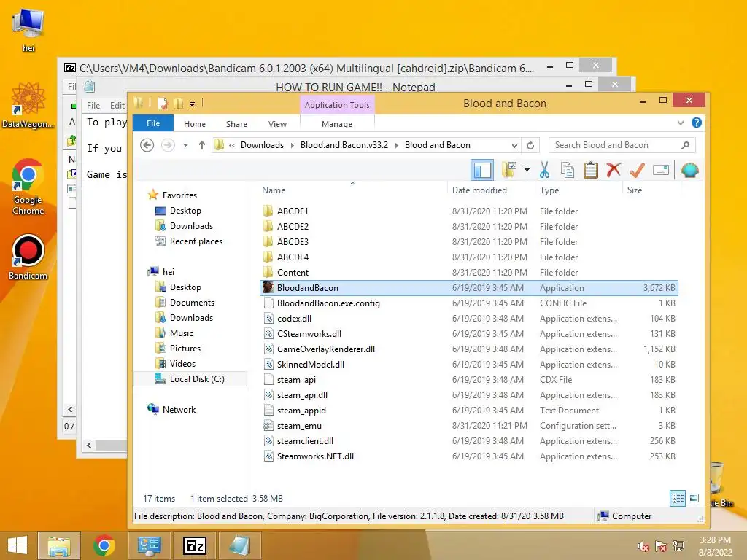Select the steam_appid text document
Viewport: 747px width, 560px height.
click(301, 411)
